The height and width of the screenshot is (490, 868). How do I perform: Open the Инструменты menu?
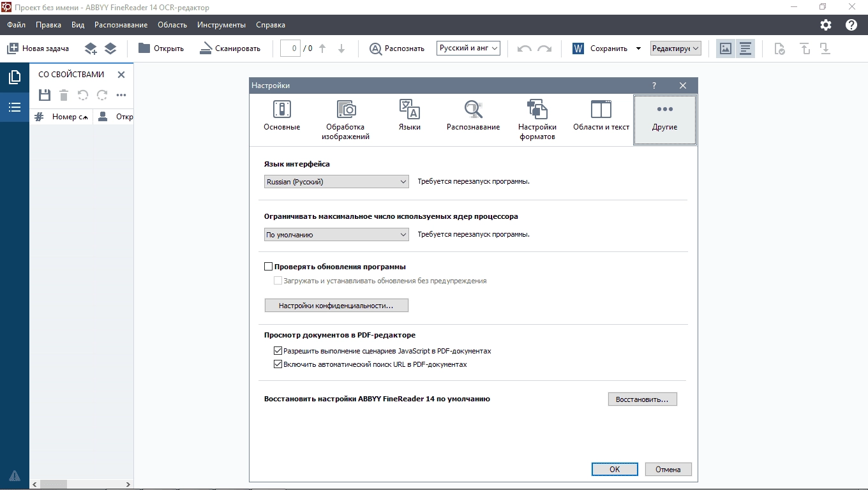click(221, 25)
